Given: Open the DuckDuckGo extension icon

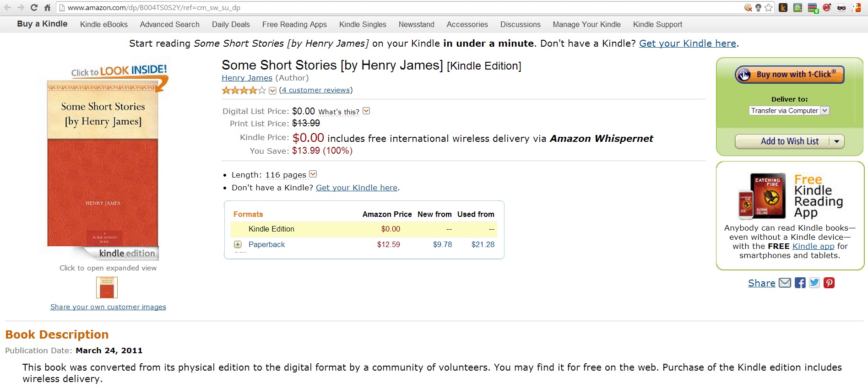Looking at the screenshot, I should tap(857, 7).
